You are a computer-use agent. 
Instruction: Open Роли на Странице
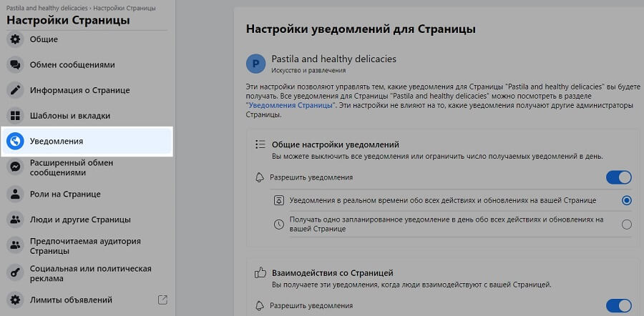(x=87, y=194)
